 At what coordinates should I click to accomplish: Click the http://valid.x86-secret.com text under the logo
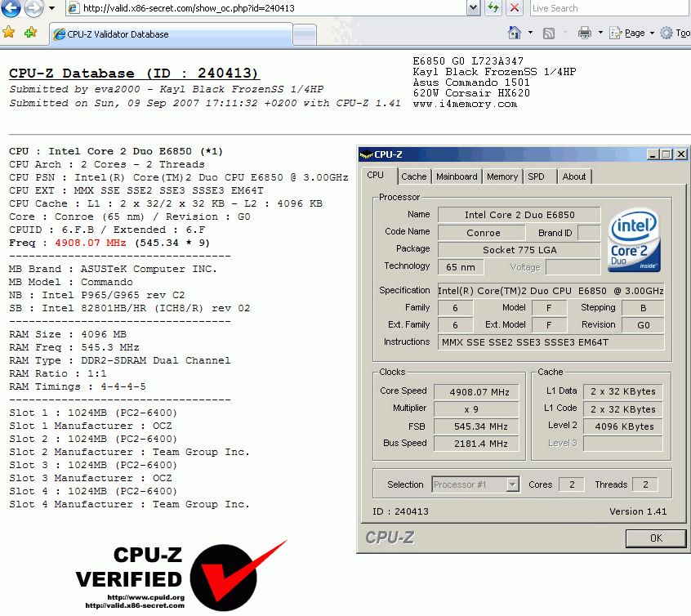[135, 605]
